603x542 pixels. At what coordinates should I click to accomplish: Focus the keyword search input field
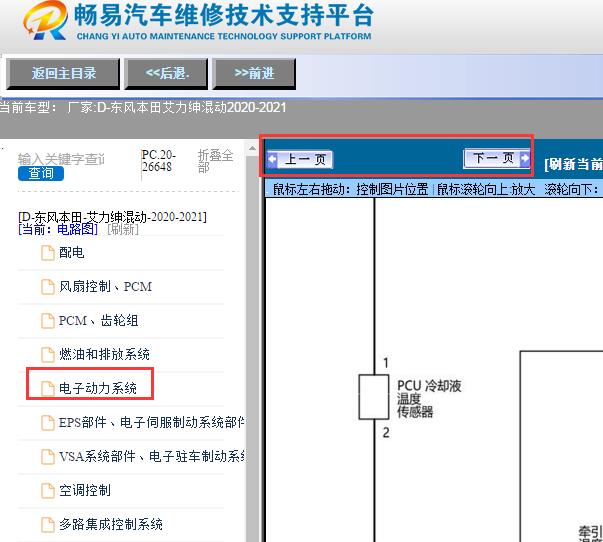coord(62,159)
